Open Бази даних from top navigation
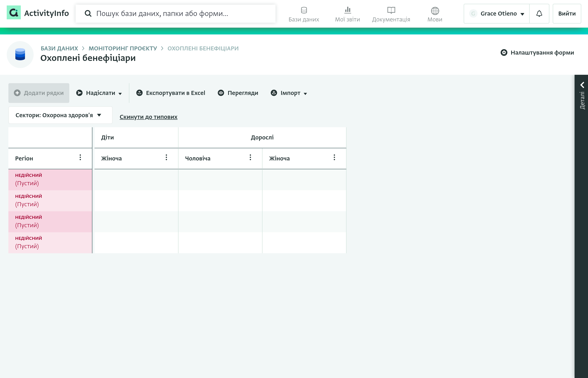Image resolution: width=588 pixels, height=378 pixels. (x=304, y=14)
